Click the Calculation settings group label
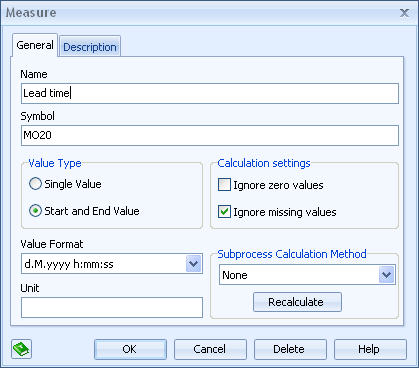The height and width of the screenshot is (368, 419). pyautogui.click(x=264, y=163)
